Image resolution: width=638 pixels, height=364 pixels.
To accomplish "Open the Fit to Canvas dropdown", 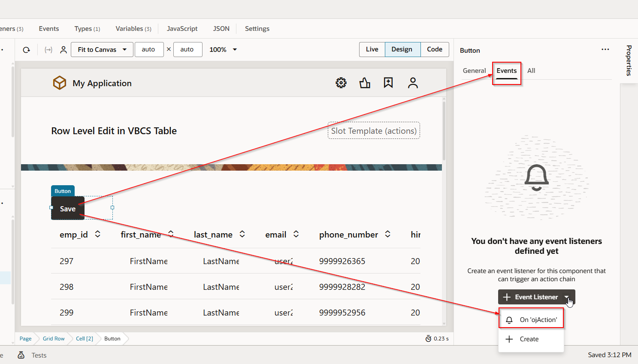I will pyautogui.click(x=102, y=50).
